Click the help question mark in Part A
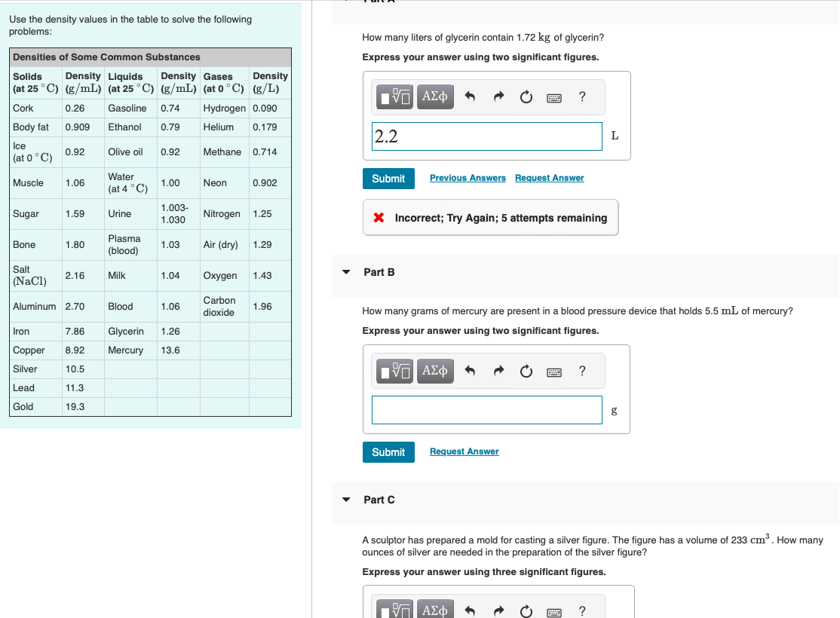This screenshot has width=840, height=618. (581, 96)
